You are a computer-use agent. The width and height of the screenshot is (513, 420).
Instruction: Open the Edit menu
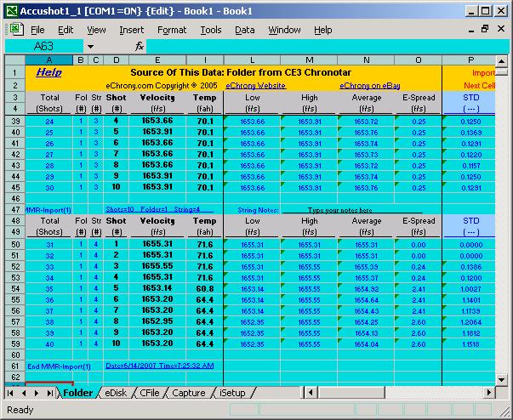(66, 30)
